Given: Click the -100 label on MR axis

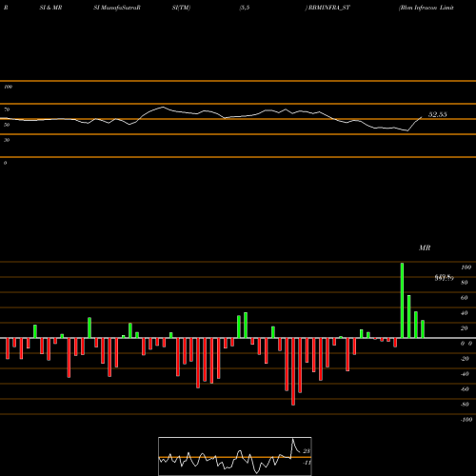Looking at the screenshot, I should 466,420.
